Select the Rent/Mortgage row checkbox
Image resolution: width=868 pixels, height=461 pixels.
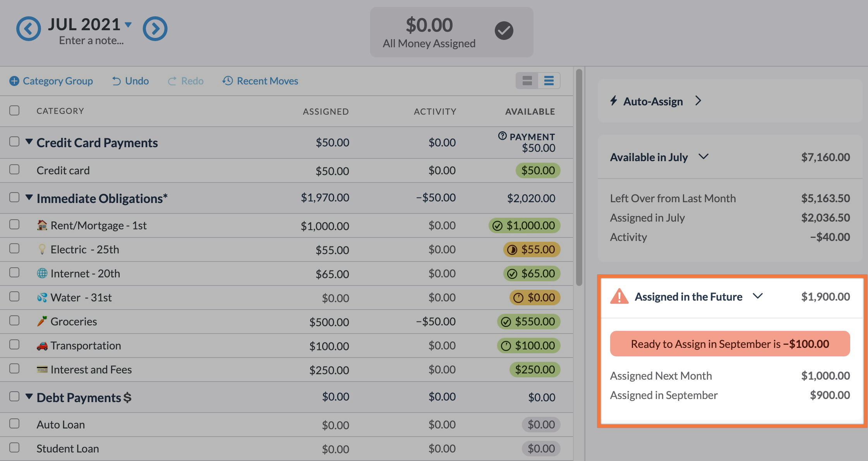point(14,225)
